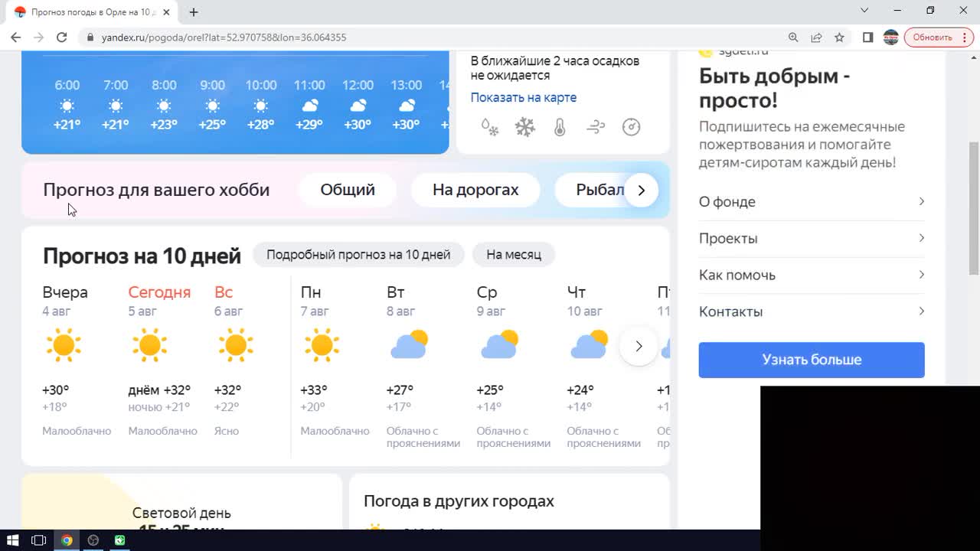Click the precipitation map layer icon

click(x=490, y=127)
